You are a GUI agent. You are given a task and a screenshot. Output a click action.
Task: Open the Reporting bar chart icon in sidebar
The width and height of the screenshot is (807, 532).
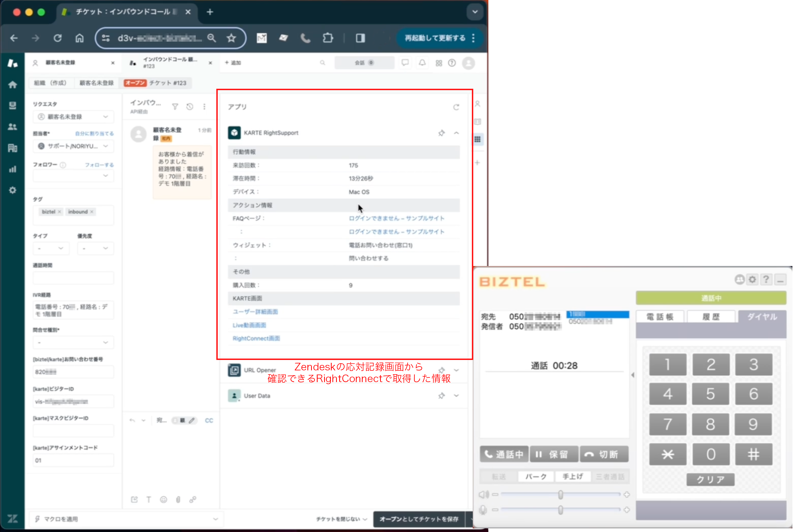12,169
